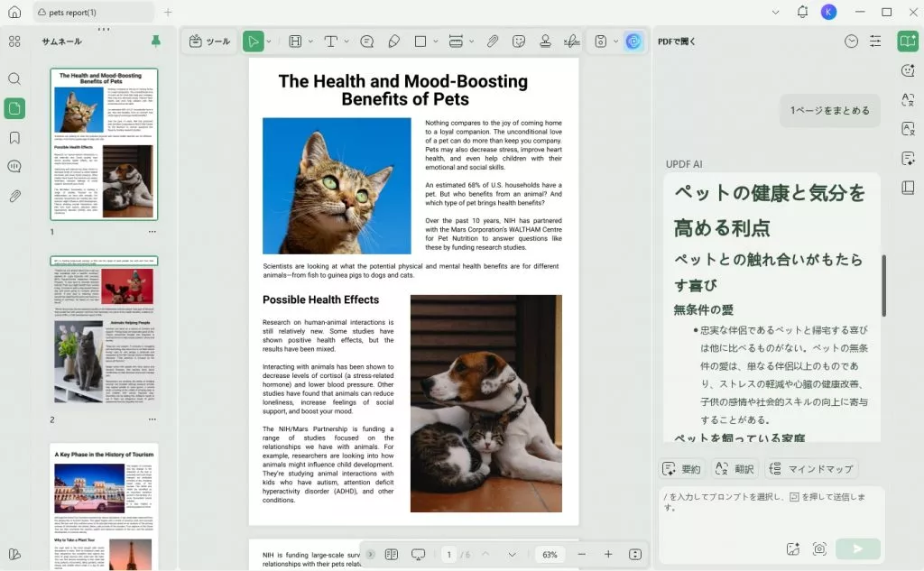The width and height of the screenshot is (924, 571).
Task: Select the highlighter pen tool
Action: [393, 41]
